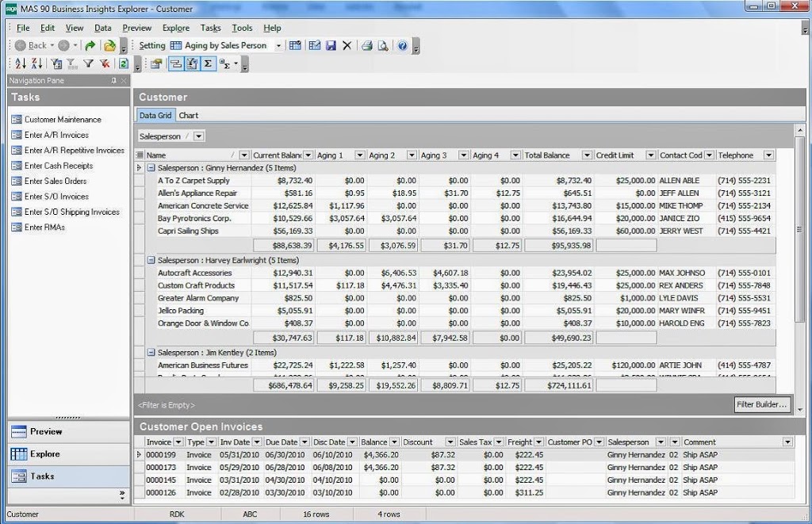Sort ascending with the A-Z icon

point(21,63)
